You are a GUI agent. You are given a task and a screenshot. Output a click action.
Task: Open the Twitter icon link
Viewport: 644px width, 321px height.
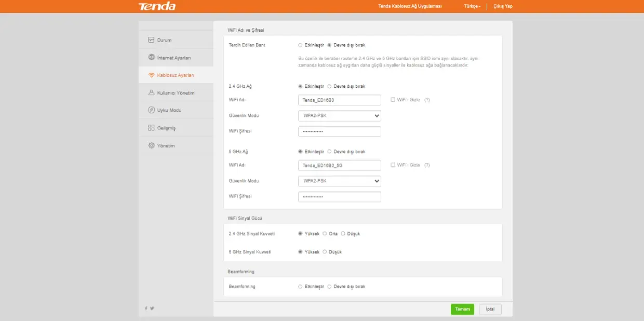click(152, 308)
